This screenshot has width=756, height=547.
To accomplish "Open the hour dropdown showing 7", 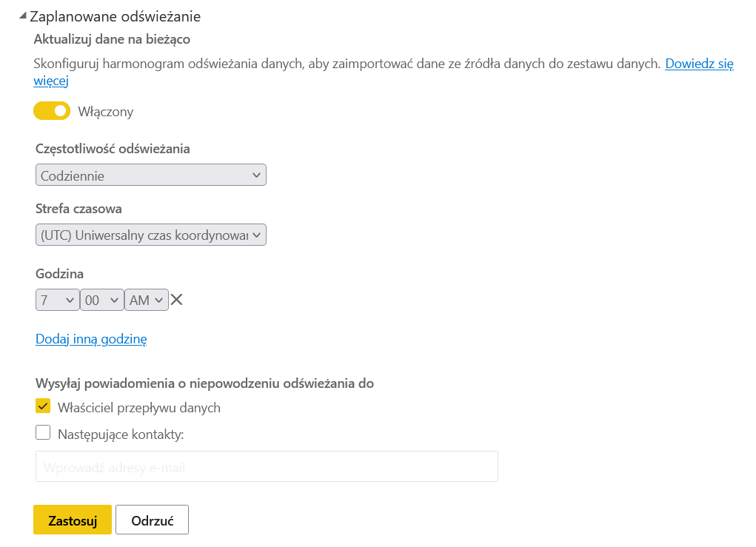I will point(57,301).
